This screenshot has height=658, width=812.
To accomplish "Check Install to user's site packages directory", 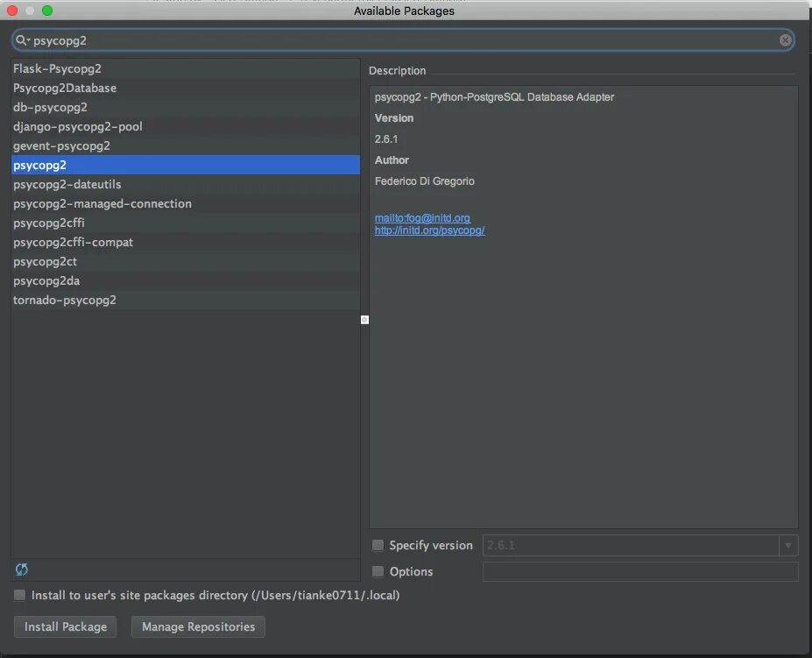I will [x=19, y=595].
